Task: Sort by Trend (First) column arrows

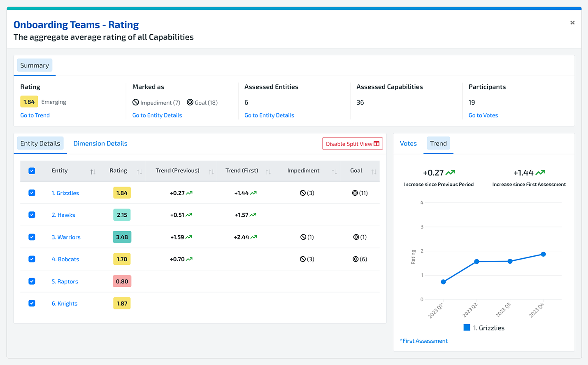Action: [268, 171]
